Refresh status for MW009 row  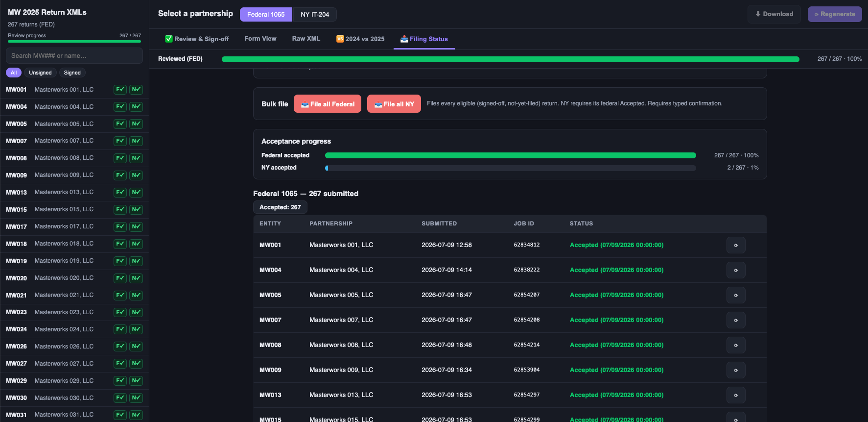click(x=736, y=370)
